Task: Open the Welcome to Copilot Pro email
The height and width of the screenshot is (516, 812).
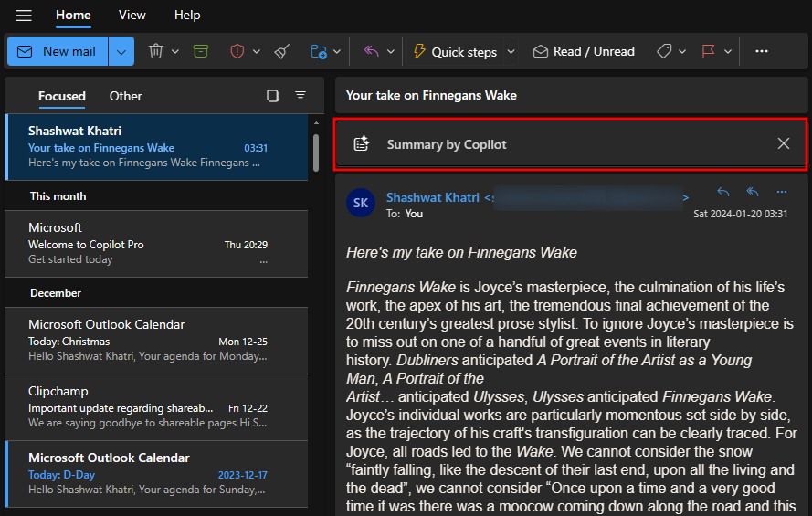Action: point(156,244)
